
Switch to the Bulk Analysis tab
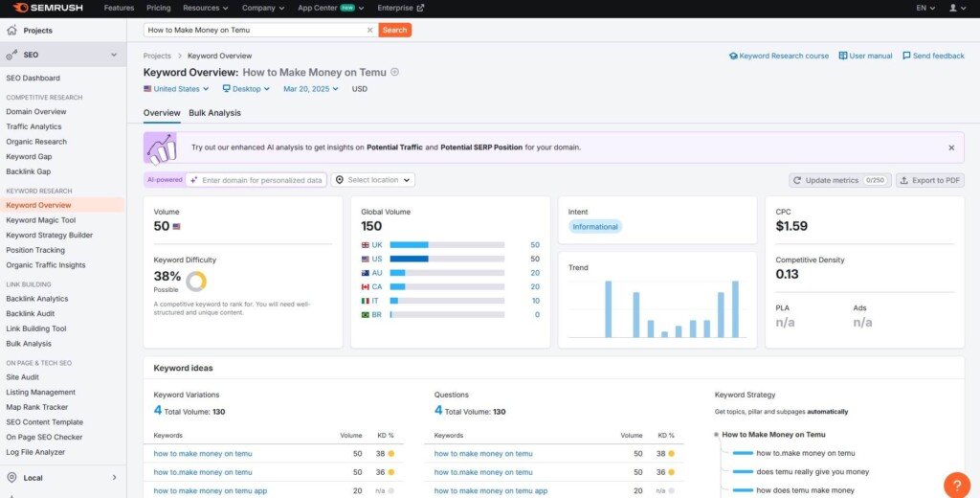click(x=214, y=113)
